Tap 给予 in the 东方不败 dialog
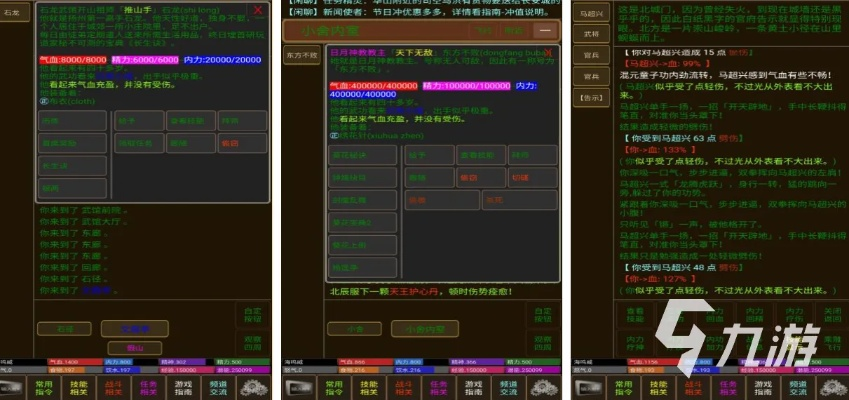 (429, 155)
